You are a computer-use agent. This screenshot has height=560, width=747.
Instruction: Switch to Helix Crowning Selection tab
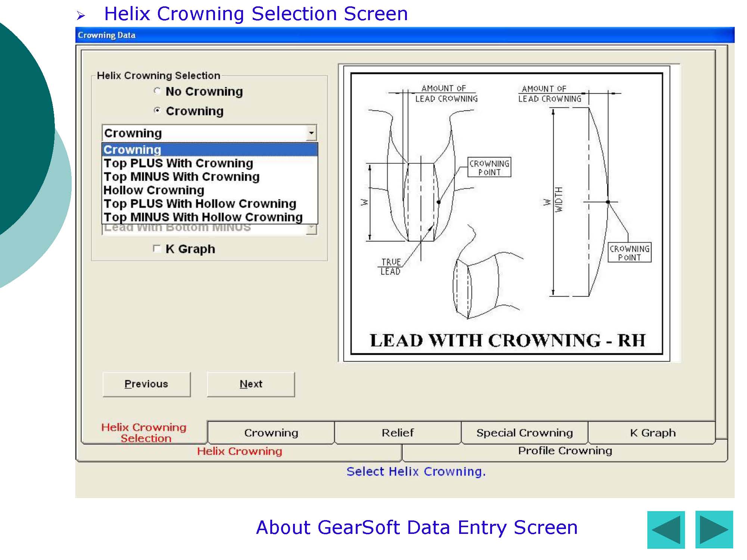point(144,432)
